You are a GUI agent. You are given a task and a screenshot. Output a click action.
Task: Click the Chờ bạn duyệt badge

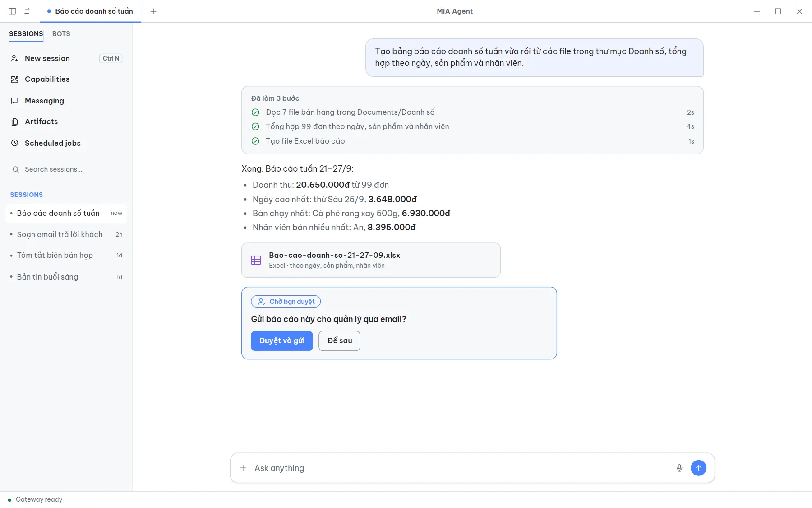286,302
